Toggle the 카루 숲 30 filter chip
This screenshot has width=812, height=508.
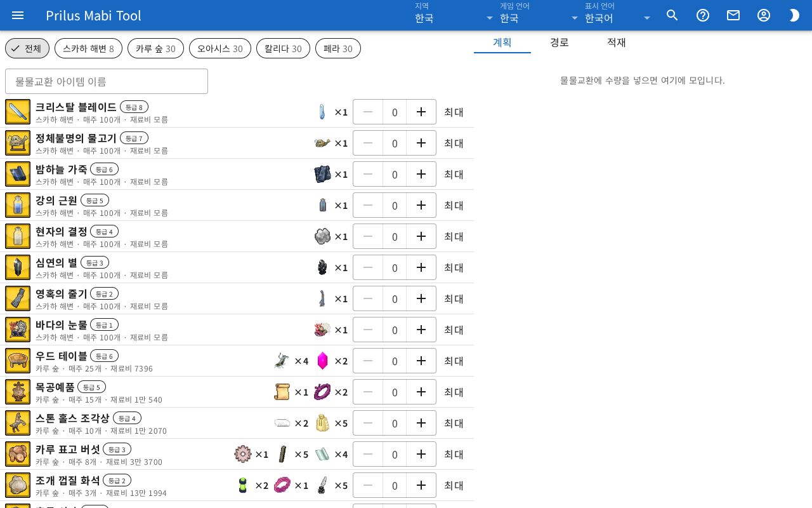coord(155,48)
